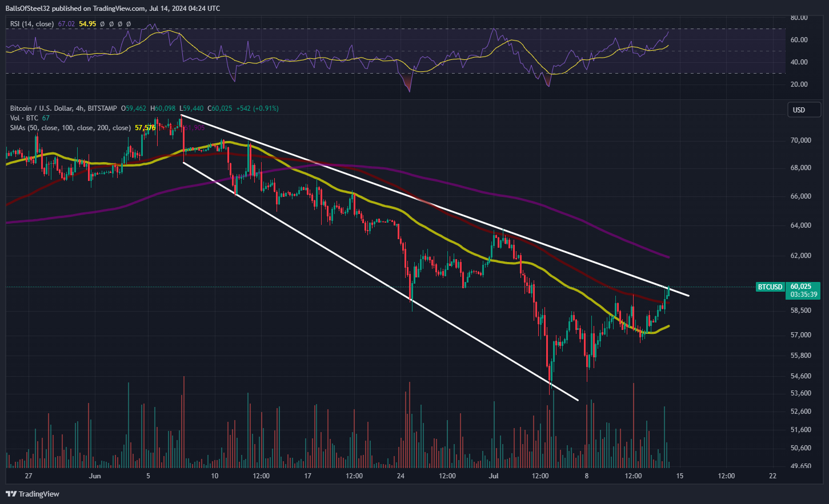The width and height of the screenshot is (829, 504).
Task: Click the Jun label on the time axis
Action: 95,475
